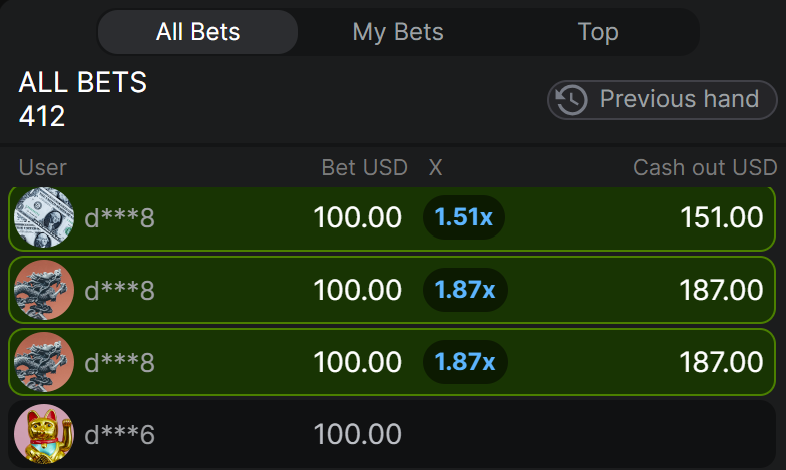This screenshot has width=786, height=470.
Task: Open the My Bets tab
Action: [x=398, y=32]
